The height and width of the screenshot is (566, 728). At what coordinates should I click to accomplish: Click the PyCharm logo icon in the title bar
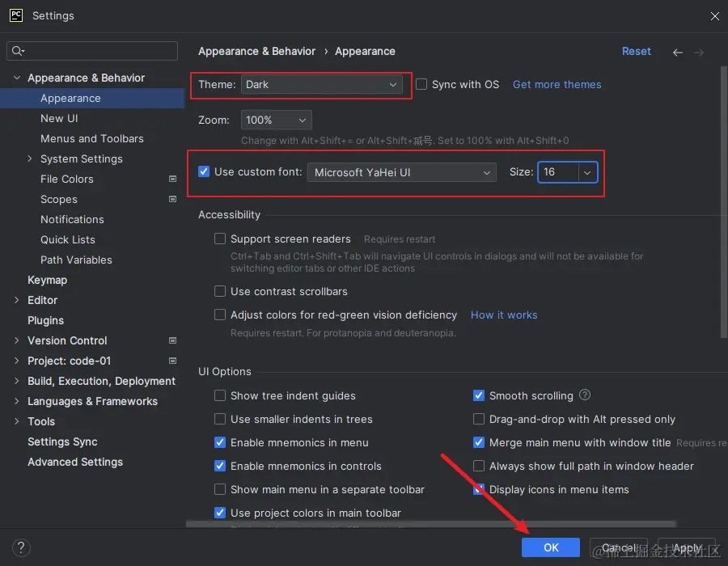tap(16, 15)
